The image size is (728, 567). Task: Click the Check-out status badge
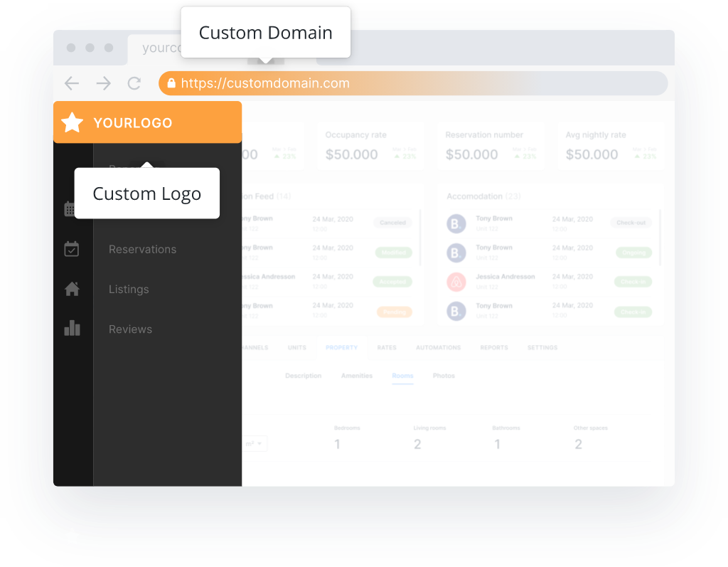(631, 223)
